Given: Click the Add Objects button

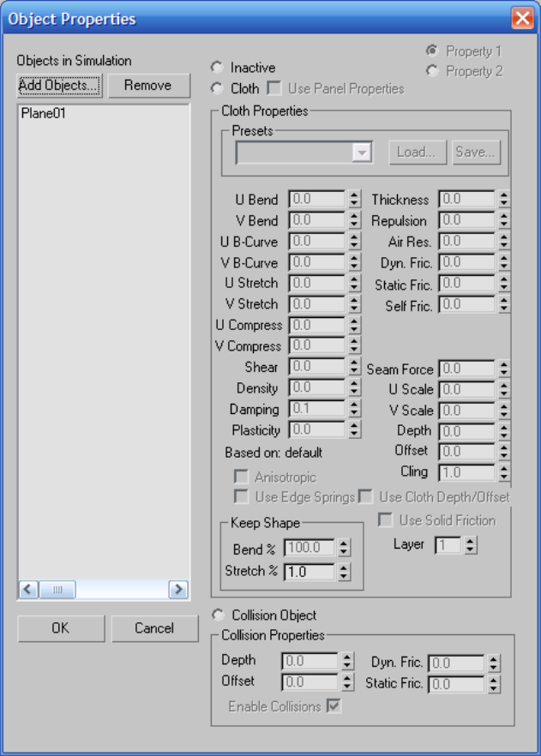Looking at the screenshot, I should [59, 85].
